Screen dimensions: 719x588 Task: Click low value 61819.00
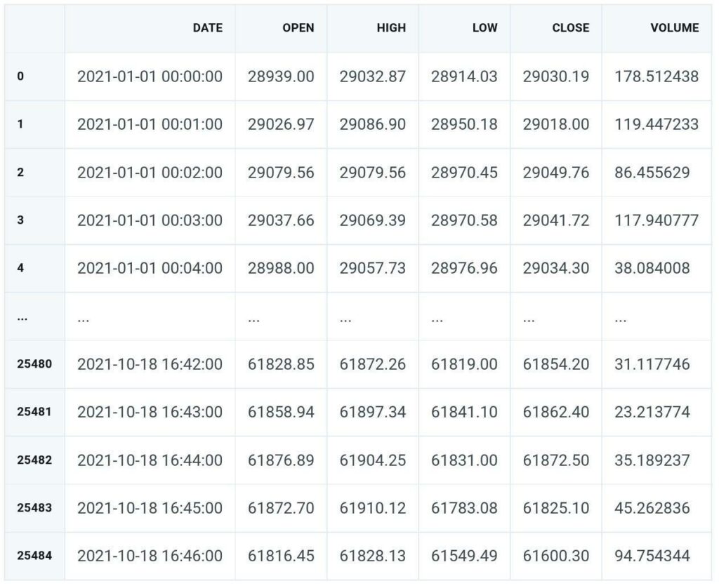pyautogui.click(x=465, y=364)
